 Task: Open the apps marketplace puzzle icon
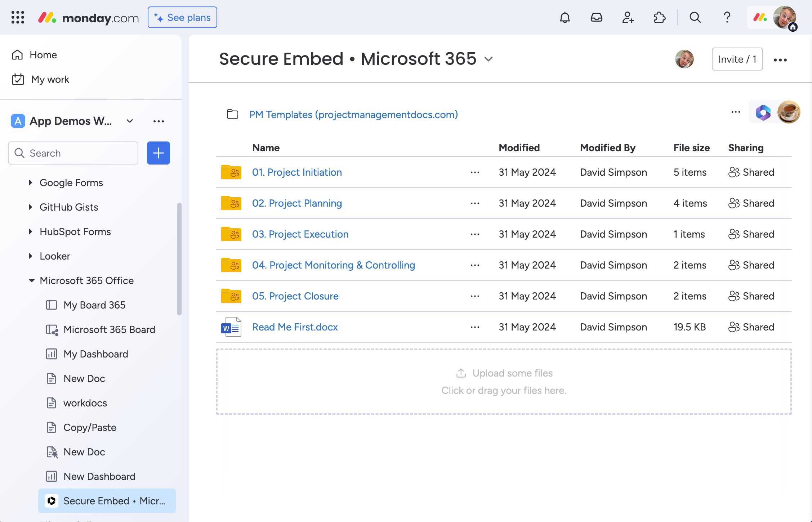pyautogui.click(x=659, y=17)
